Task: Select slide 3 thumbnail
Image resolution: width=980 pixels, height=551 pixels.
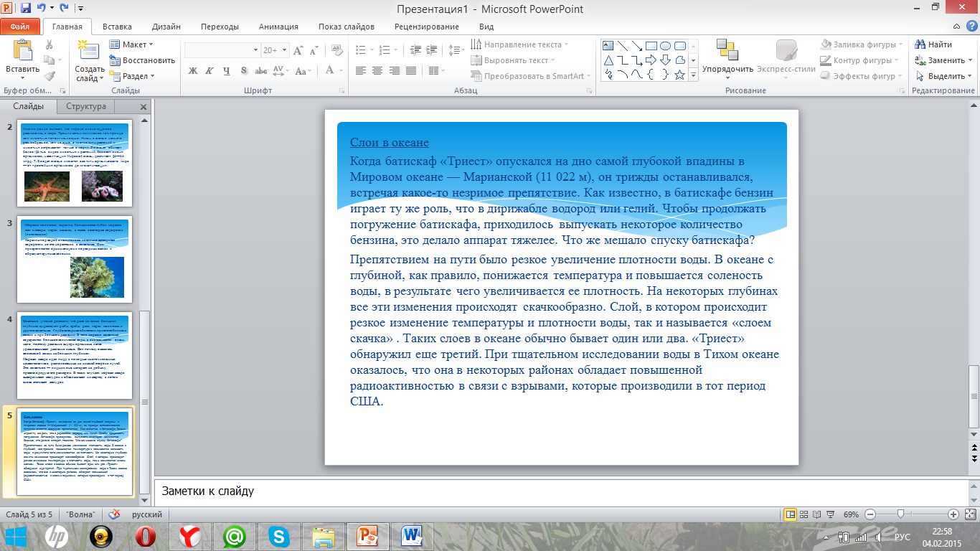Action: 75,260
